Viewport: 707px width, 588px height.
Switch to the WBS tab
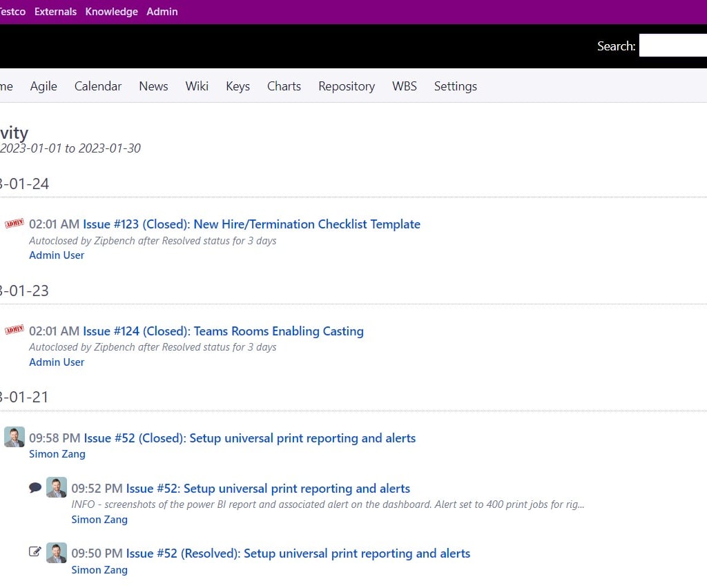(404, 86)
